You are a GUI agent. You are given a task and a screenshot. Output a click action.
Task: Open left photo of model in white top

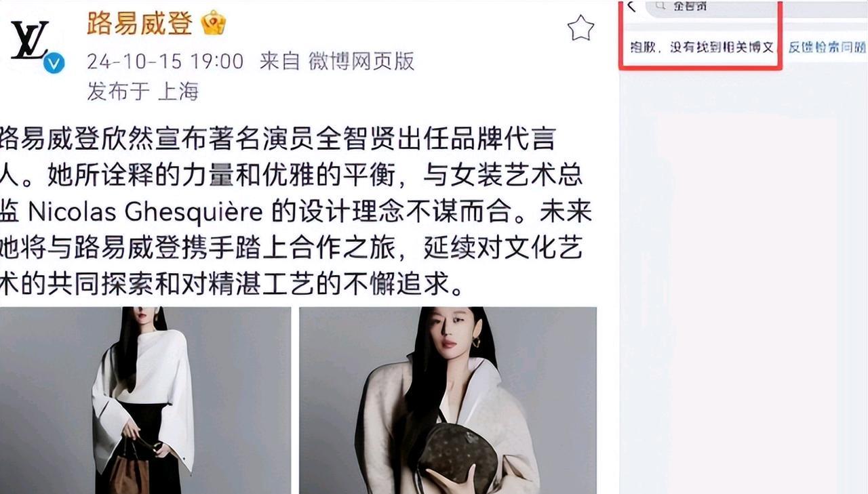tap(145, 400)
